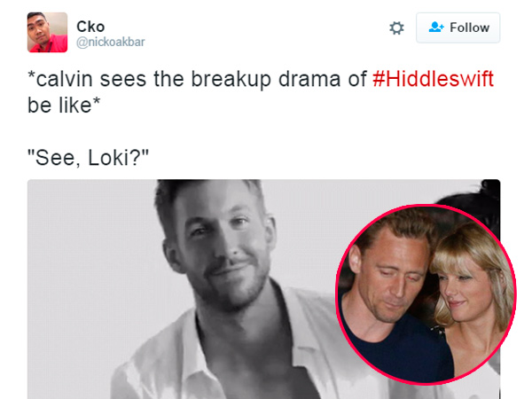Follow the account via the Follow button text
This screenshot has height=399, width=532.
click(x=470, y=27)
